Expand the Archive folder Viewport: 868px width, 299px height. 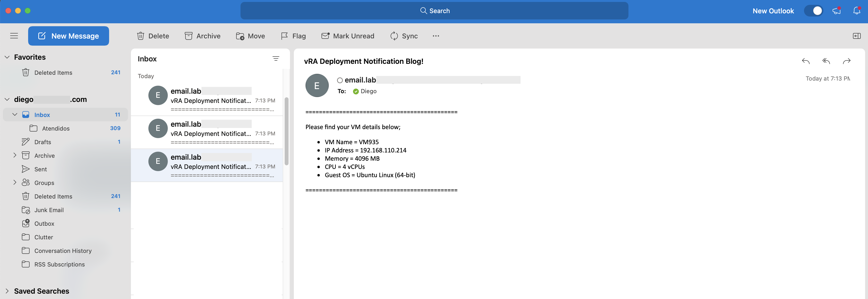point(15,155)
